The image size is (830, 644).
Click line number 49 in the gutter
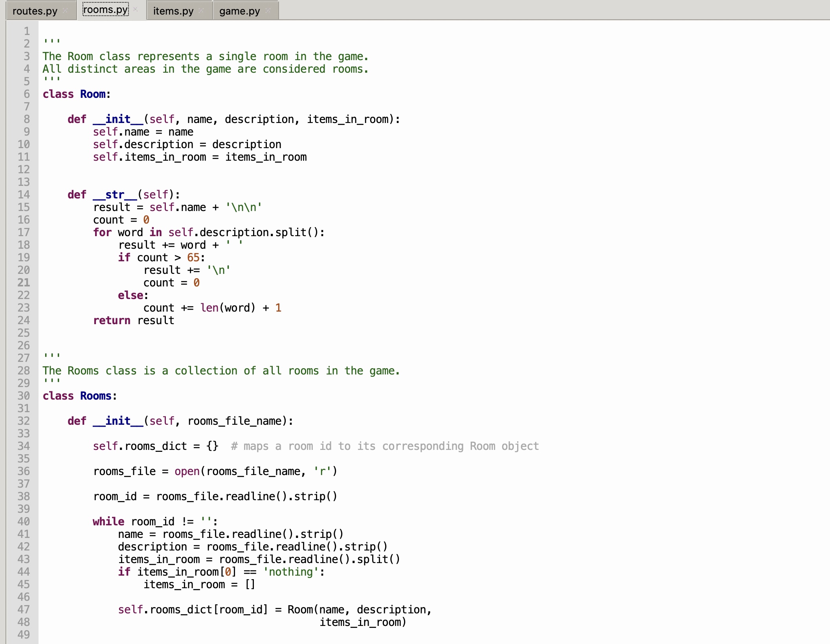[x=24, y=635]
